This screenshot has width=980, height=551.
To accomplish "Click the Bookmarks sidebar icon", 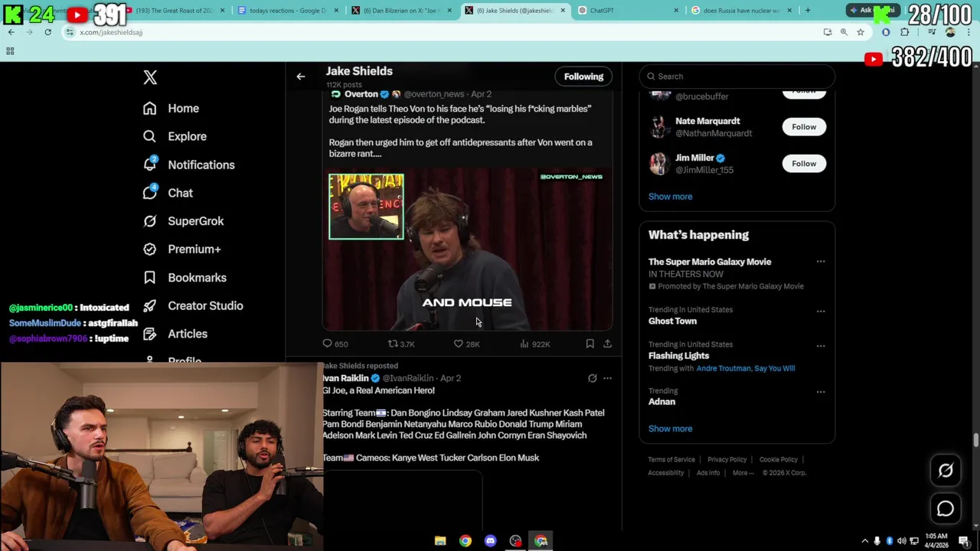I will tap(150, 278).
